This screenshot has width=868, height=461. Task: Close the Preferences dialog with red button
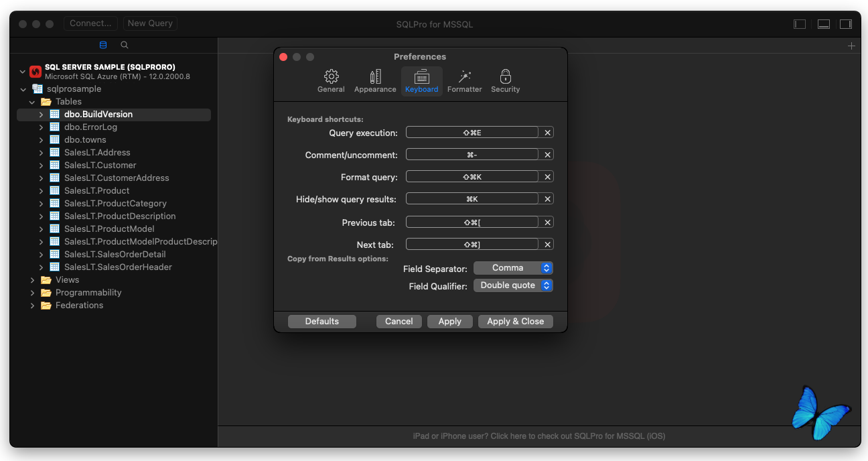coord(283,57)
